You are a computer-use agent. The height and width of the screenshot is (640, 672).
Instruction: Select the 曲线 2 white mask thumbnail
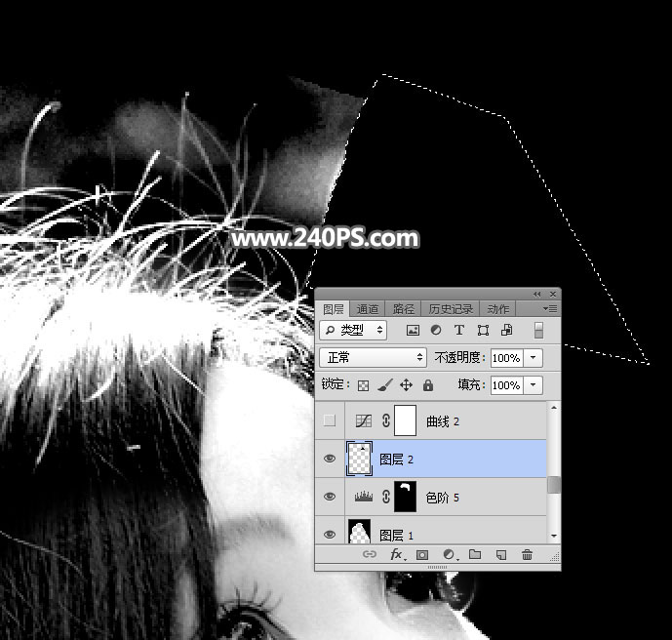[405, 420]
